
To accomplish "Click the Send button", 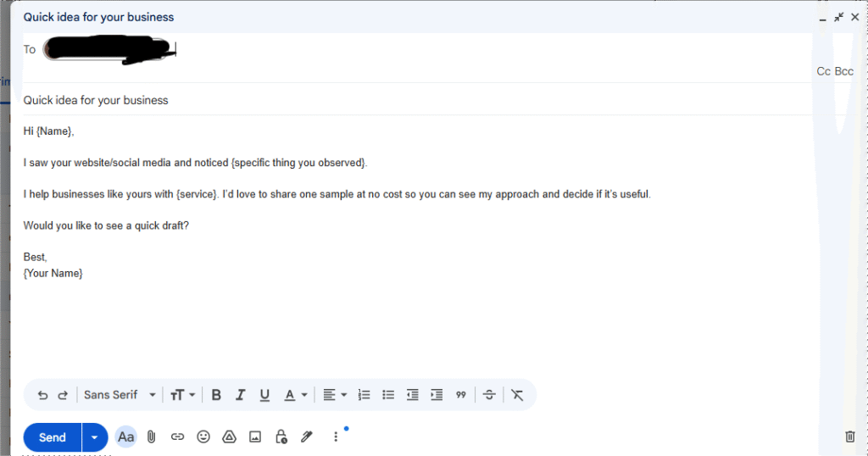I will click(53, 437).
